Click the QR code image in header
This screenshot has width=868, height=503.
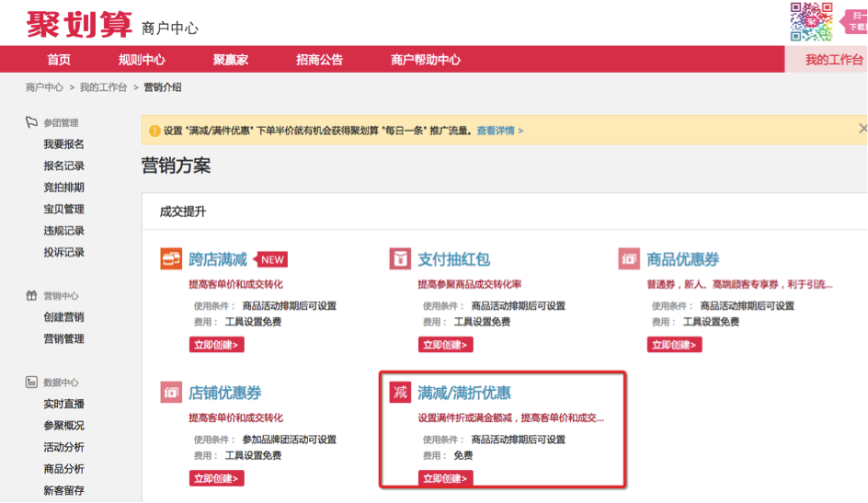[x=811, y=21]
